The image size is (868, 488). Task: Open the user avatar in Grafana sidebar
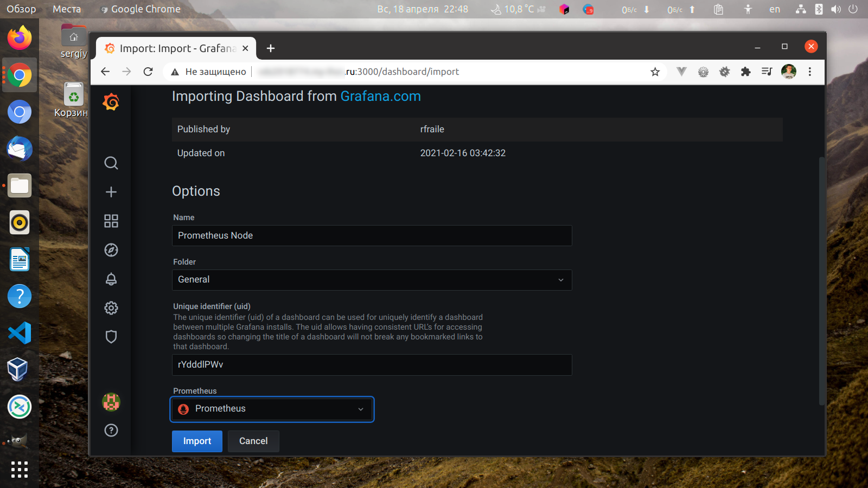pos(111,402)
